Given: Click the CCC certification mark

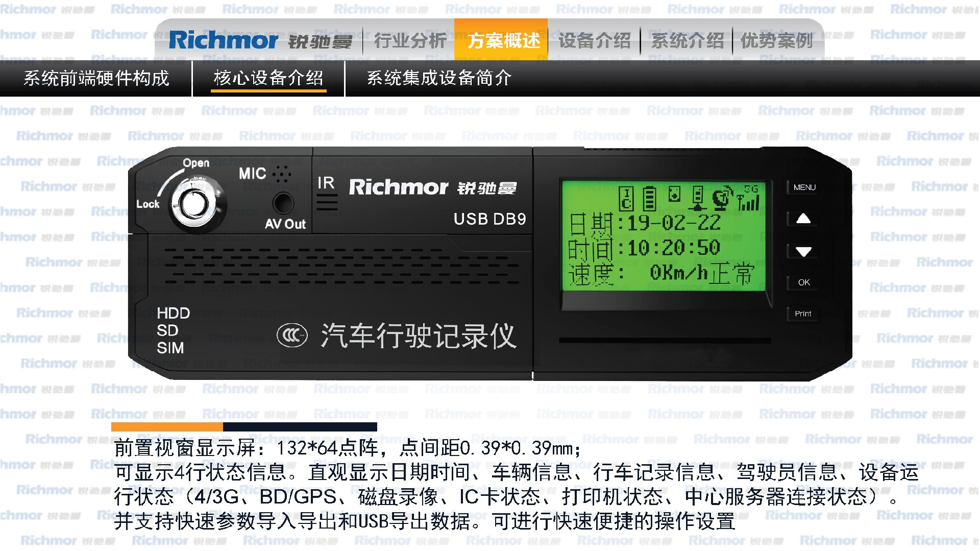Looking at the screenshot, I should 292,336.
